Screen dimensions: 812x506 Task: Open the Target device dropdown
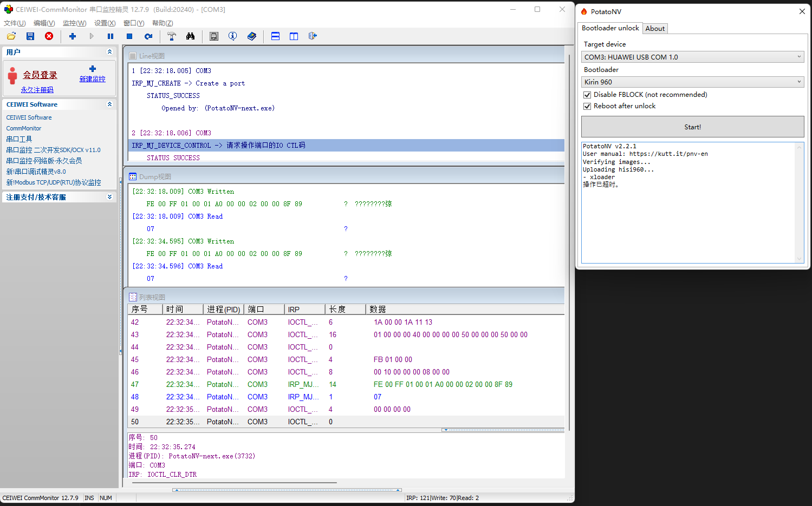692,57
